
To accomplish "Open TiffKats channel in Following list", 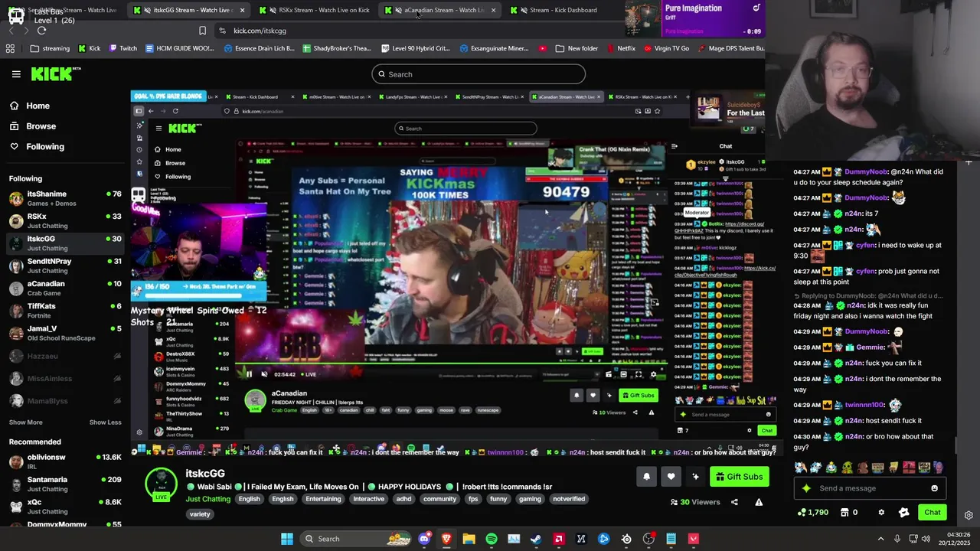I will click(x=65, y=311).
